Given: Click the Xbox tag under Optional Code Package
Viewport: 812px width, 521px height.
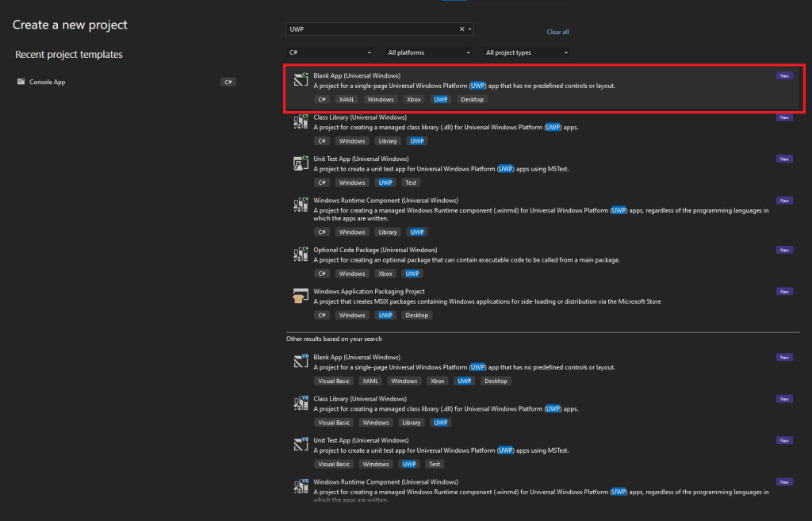Looking at the screenshot, I should [385, 274].
